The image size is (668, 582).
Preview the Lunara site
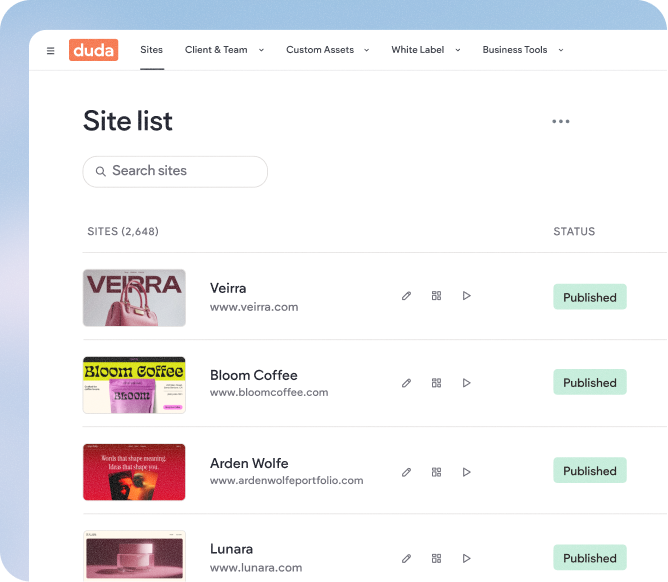pyautogui.click(x=466, y=558)
